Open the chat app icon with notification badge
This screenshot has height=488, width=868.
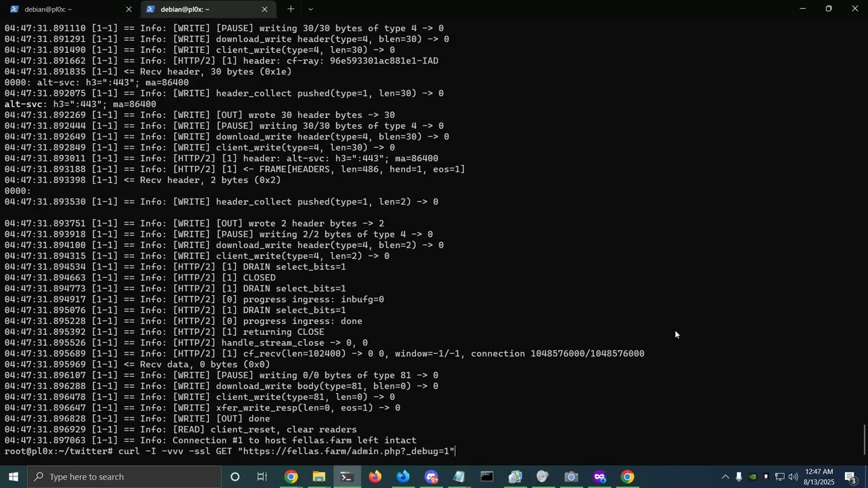click(x=431, y=477)
